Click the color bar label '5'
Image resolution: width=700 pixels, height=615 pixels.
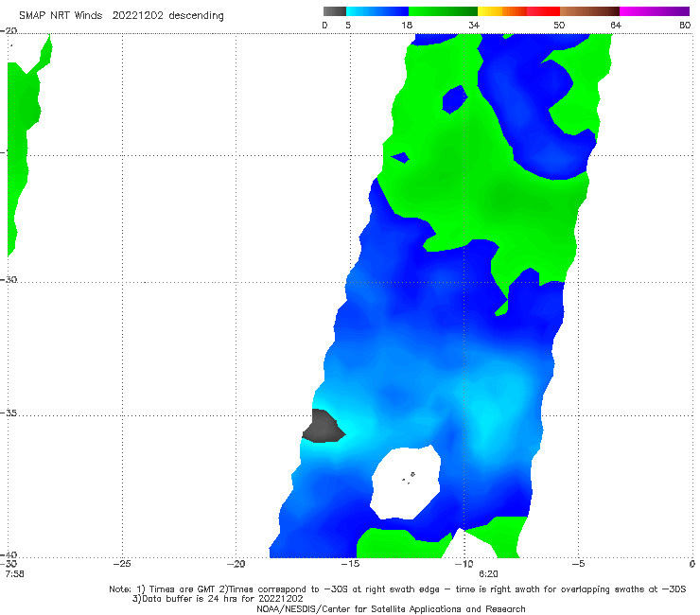click(x=348, y=25)
